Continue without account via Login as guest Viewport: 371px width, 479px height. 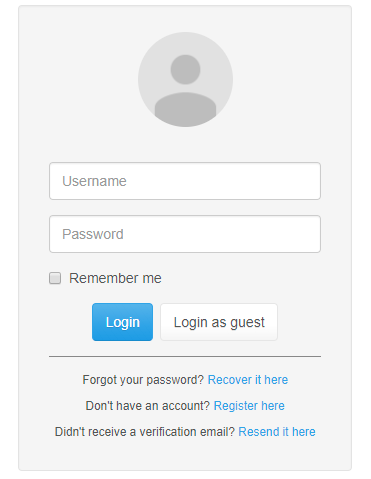coord(219,322)
